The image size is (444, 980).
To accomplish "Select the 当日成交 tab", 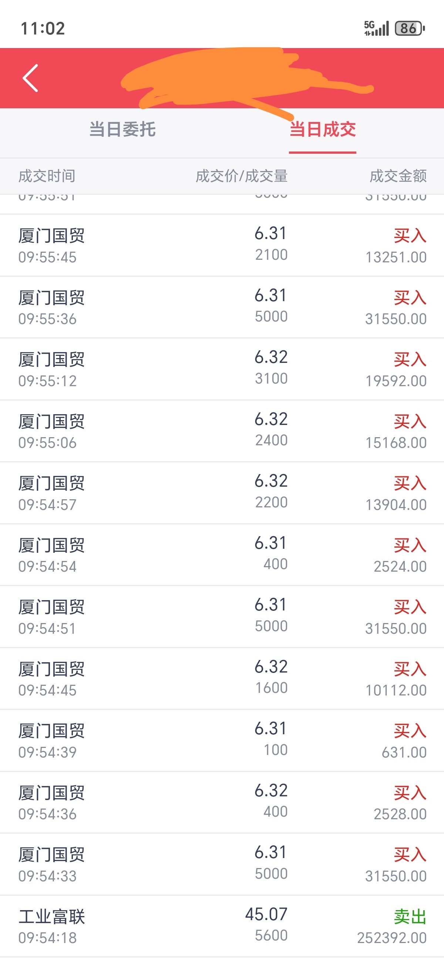I will point(323,129).
